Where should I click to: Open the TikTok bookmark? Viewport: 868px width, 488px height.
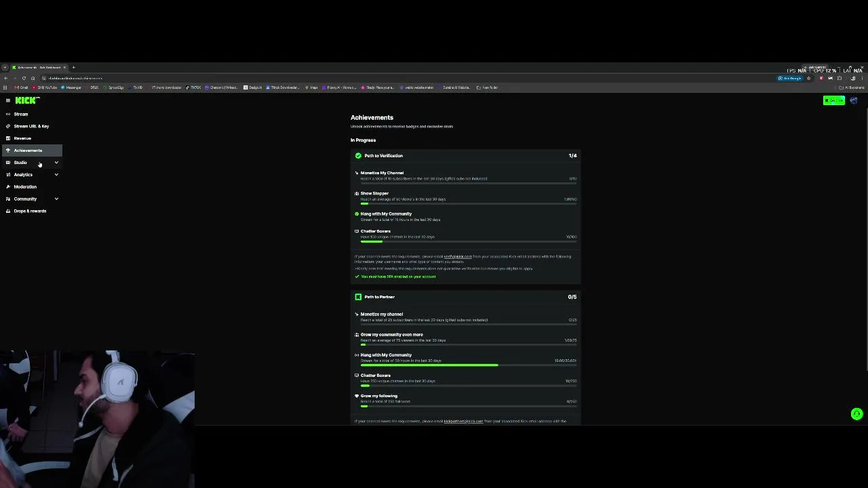click(x=193, y=87)
